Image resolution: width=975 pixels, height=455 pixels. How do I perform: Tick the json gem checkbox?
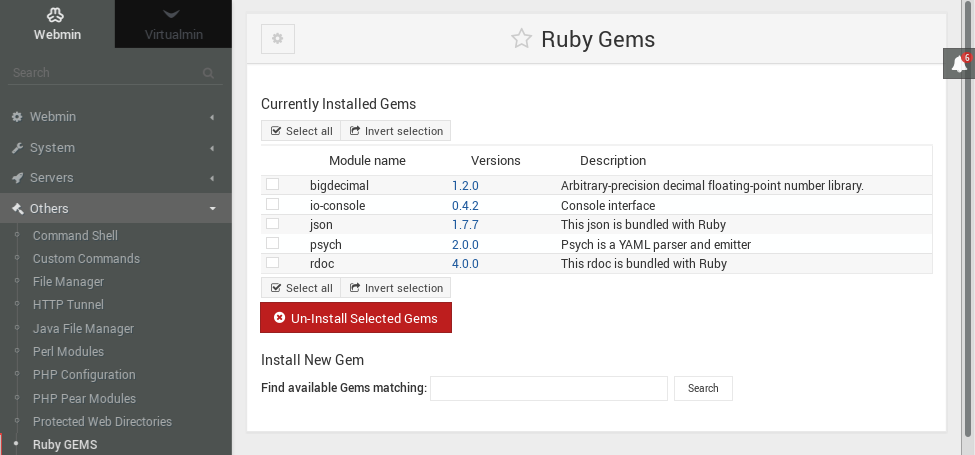click(x=272, y=224)
